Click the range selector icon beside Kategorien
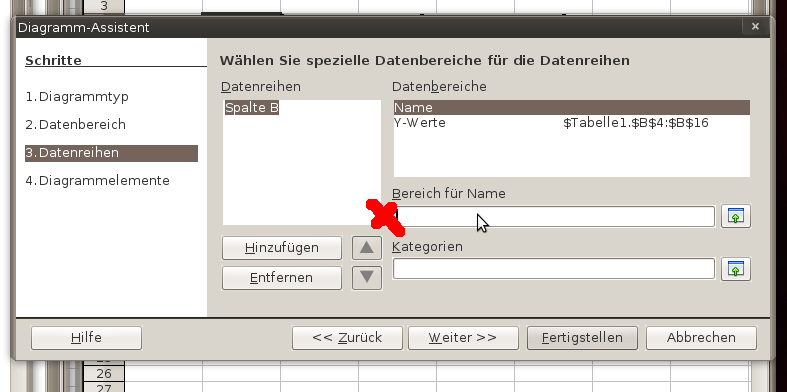Viewport: 787px width, 392px height. tap(736, 269)
